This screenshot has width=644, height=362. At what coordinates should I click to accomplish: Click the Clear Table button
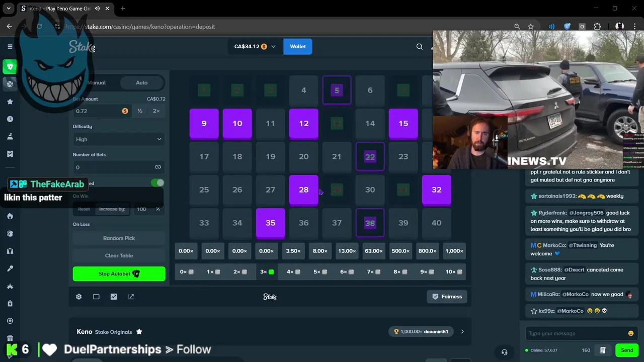click(x=119, y=255)
